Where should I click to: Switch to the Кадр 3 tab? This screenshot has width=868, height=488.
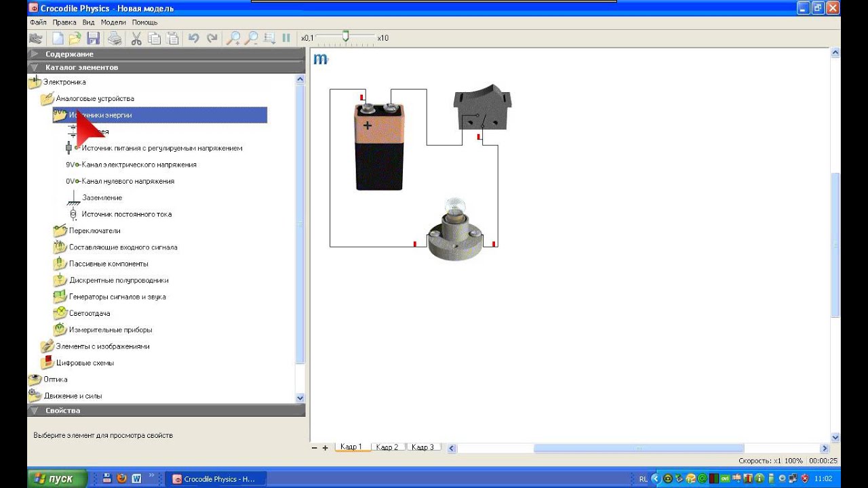click(422, 447)
